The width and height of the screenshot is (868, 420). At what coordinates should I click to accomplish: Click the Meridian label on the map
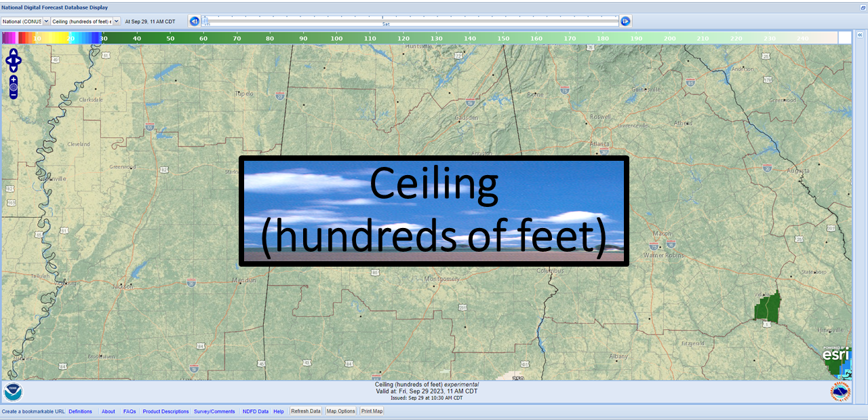click(244, 280)
